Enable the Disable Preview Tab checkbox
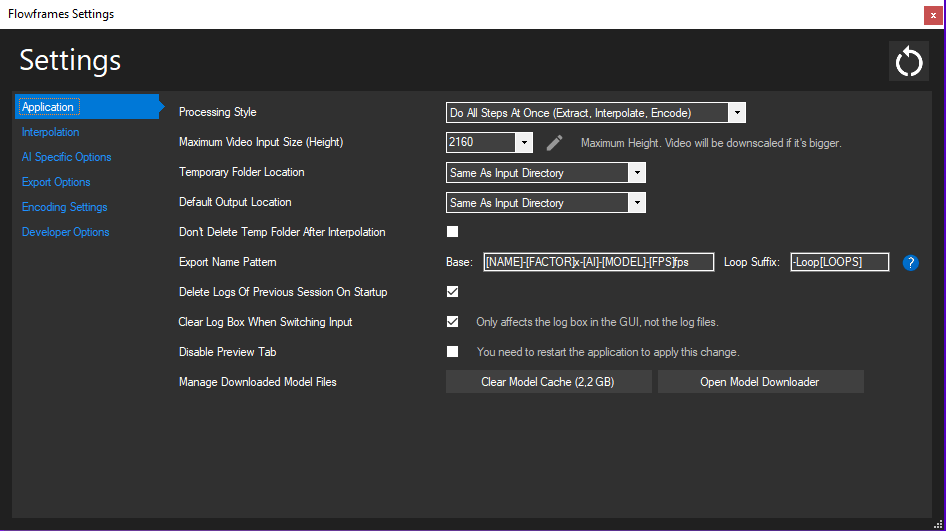This screenshot has height=531, width=946. coord(452,352)
